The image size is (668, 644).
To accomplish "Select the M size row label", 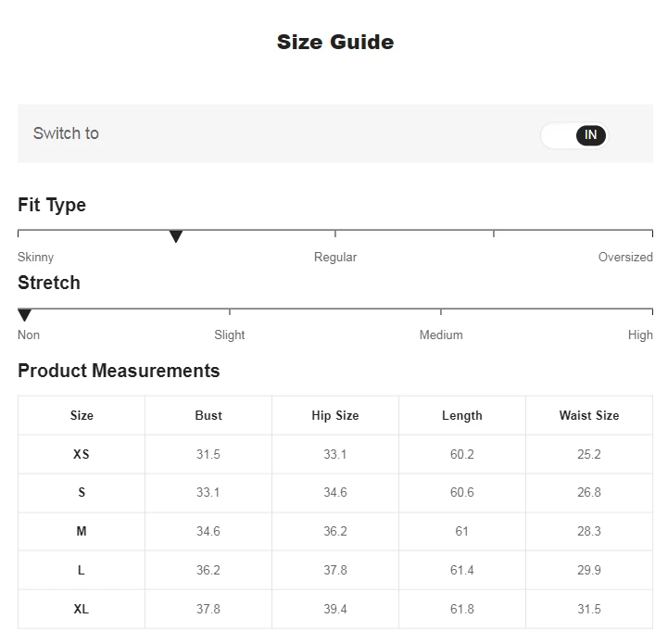I will coord(82,532).
